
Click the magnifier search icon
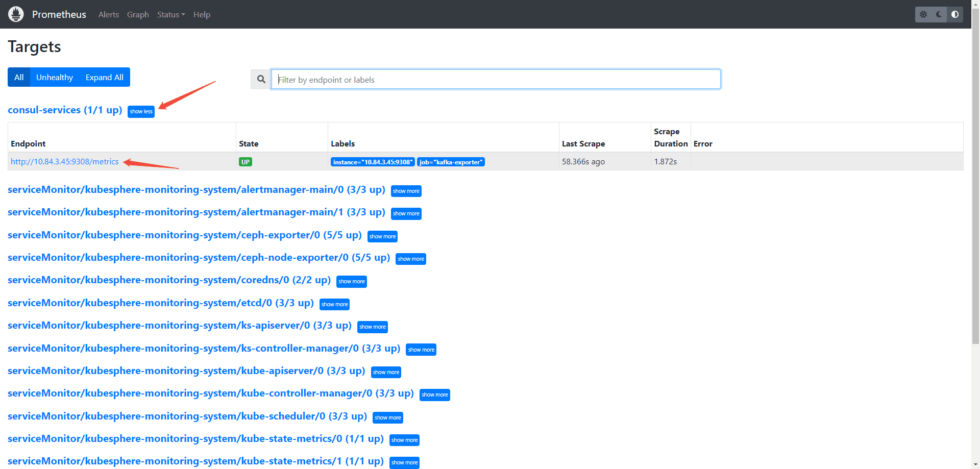coord(261,79)
